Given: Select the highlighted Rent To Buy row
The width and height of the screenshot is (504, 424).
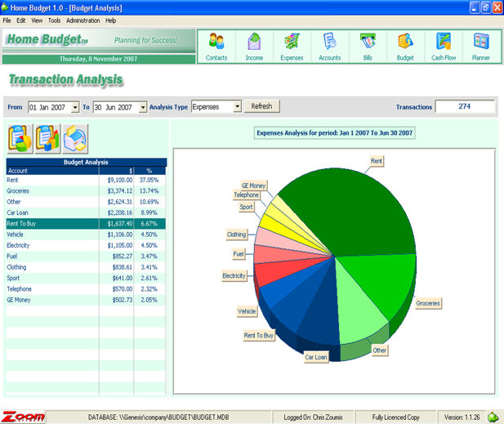Looking at the screenshot, I should pos(86,224).
